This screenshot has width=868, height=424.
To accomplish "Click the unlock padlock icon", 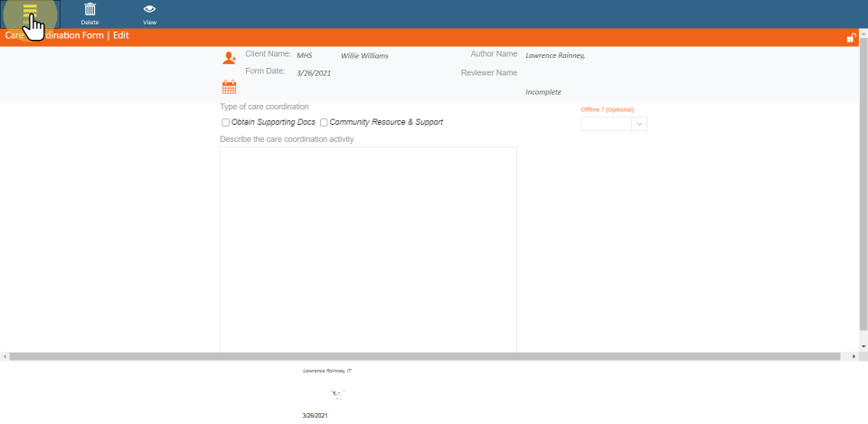I will click(x=851, y=37).
